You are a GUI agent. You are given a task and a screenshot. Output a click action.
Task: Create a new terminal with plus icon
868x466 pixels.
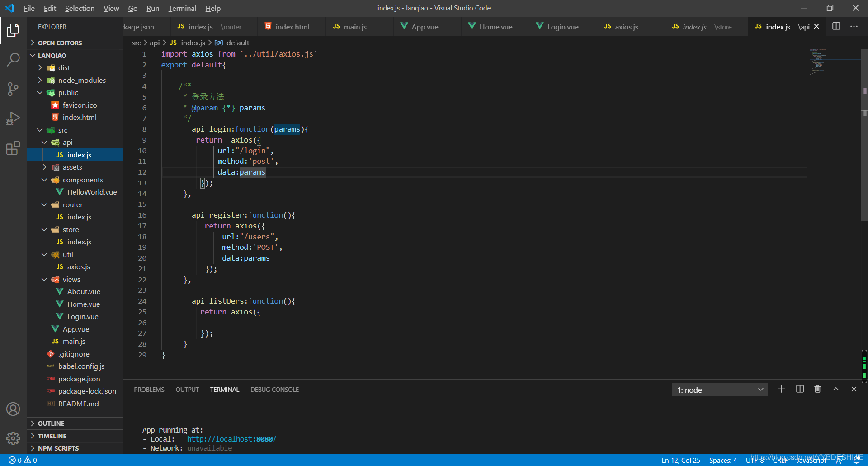[x=781, y=389]
